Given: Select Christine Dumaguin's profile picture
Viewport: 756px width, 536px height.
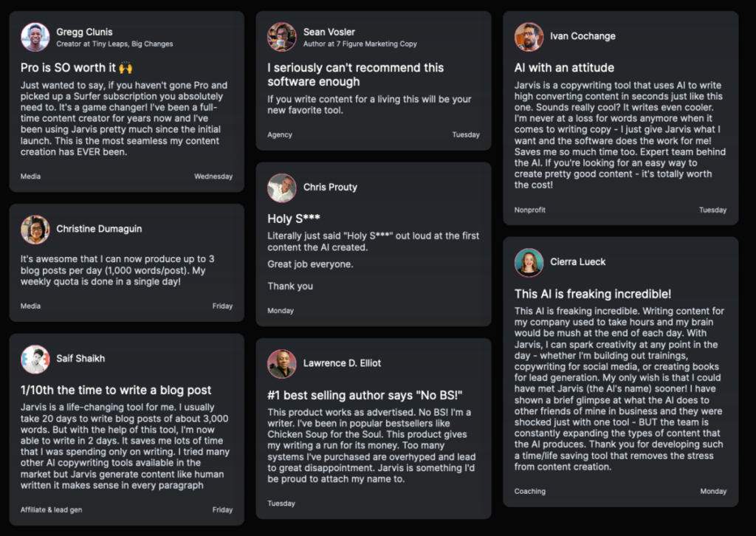Looking at the screenshot, I should [x=35, y=230].
